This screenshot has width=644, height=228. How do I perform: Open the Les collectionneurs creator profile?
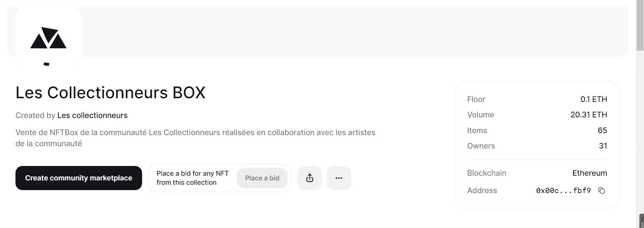pyautogui.click(x=92, y=115)
